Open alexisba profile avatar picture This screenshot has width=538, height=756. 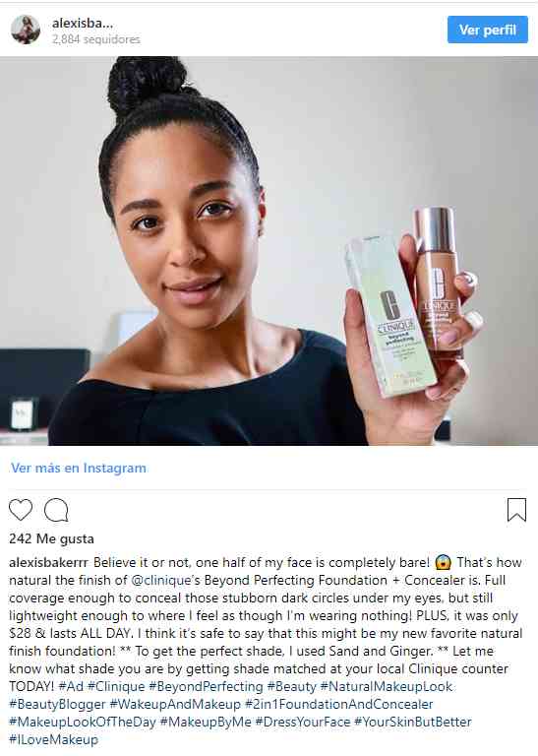point(26,30)
